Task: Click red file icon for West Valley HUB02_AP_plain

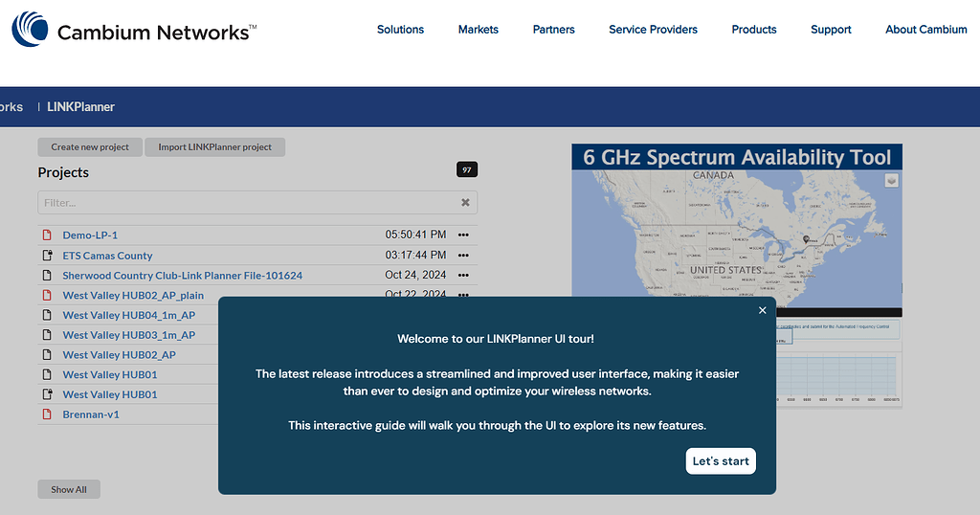Action: tap(47, 295)
